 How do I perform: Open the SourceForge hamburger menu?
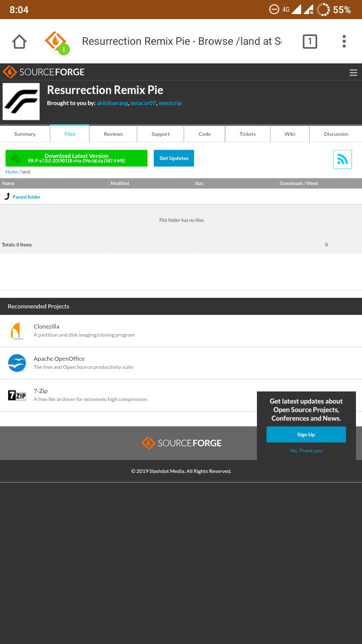[x=353, y=72]
